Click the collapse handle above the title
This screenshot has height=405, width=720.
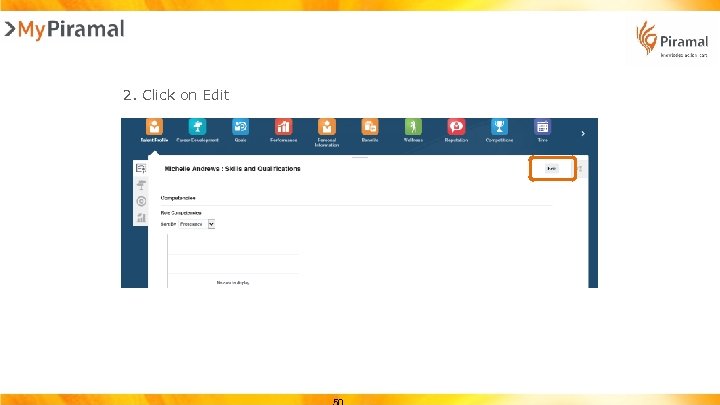[x=360, y=157]
